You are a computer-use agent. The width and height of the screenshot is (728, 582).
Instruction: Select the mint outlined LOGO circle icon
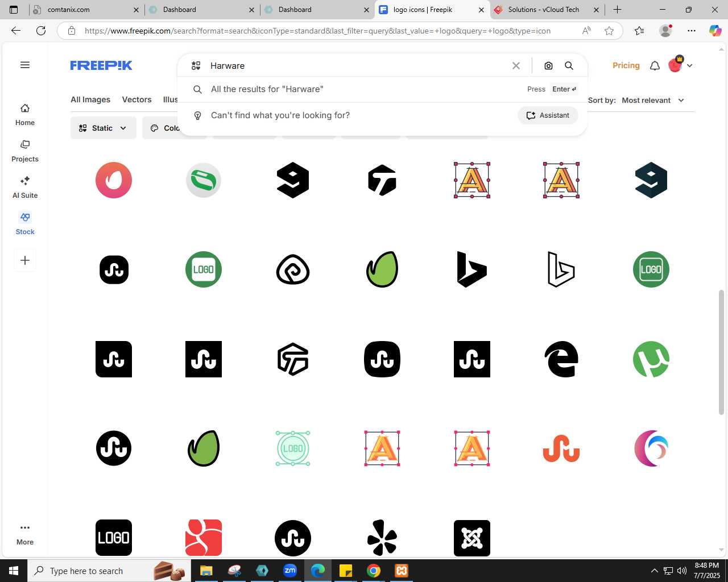(x=293, y=448)
